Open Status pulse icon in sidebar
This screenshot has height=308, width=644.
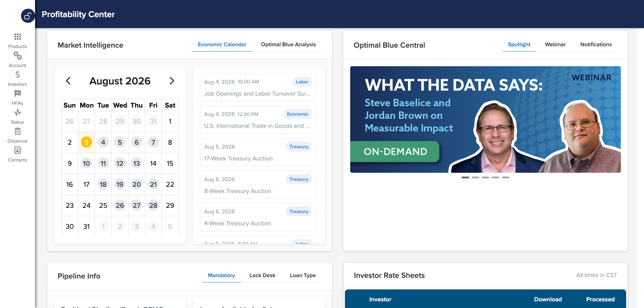click(x=18, y=112)
